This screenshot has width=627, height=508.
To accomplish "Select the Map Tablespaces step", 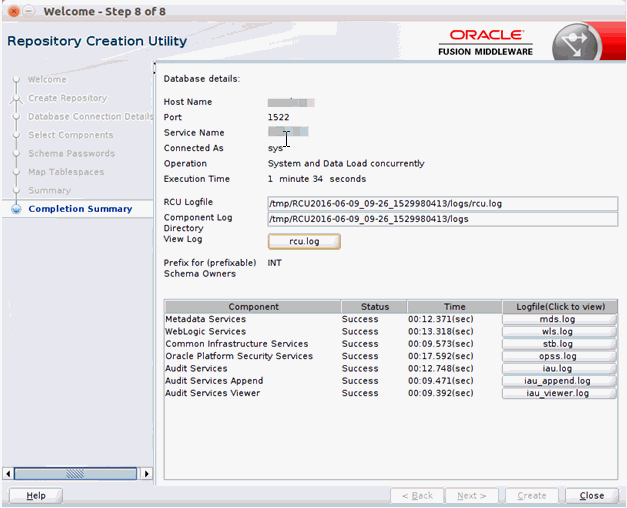I will pos(66,172).
